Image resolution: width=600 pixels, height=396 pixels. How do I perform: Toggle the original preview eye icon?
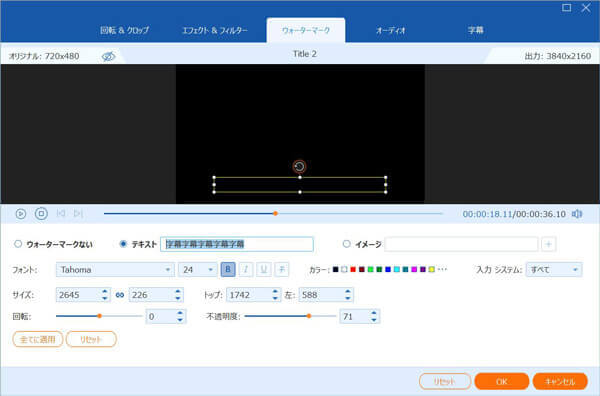tap(108, 56)
